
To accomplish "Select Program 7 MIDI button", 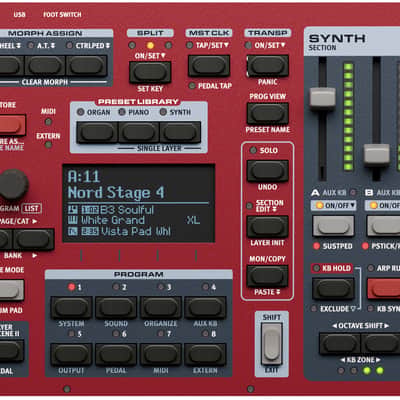I will [161, 354].
